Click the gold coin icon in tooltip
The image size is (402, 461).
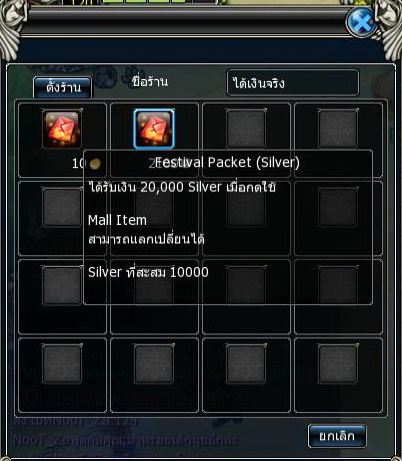coord(95,163)
